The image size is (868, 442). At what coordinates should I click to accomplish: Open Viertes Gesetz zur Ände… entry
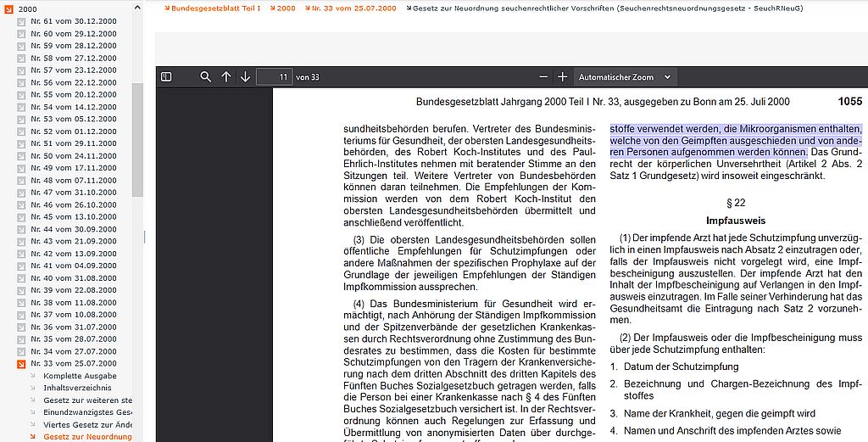click(x=87, y=424)
